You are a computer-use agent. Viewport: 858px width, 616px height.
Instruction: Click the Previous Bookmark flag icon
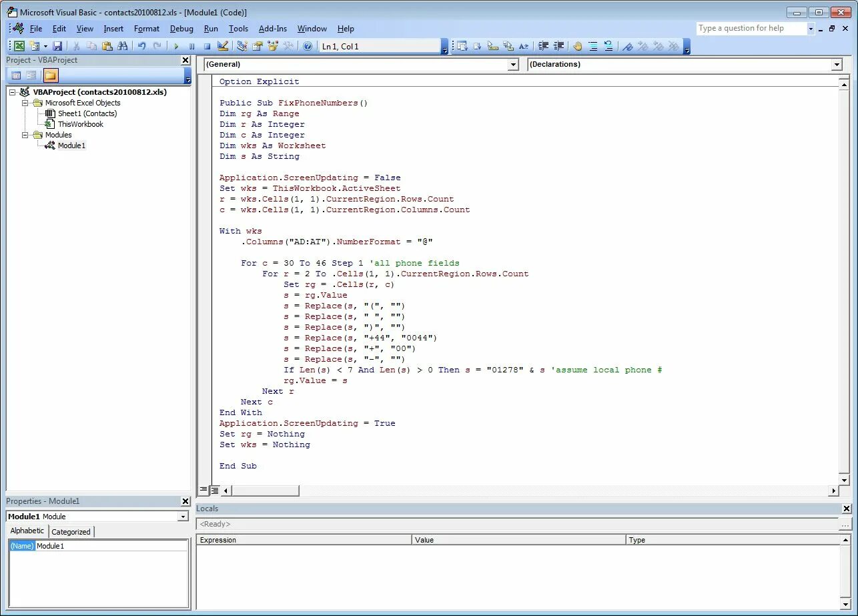[x=658, y=46]
